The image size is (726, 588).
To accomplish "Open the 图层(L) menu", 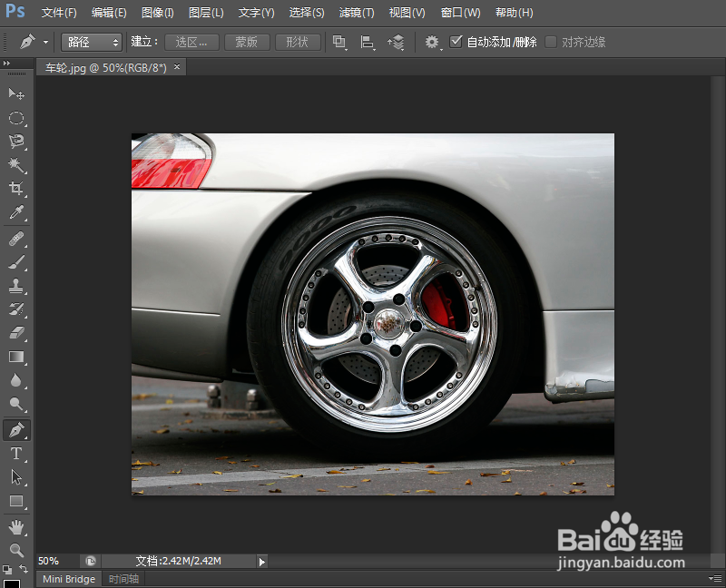I will [x=206, y=13].
